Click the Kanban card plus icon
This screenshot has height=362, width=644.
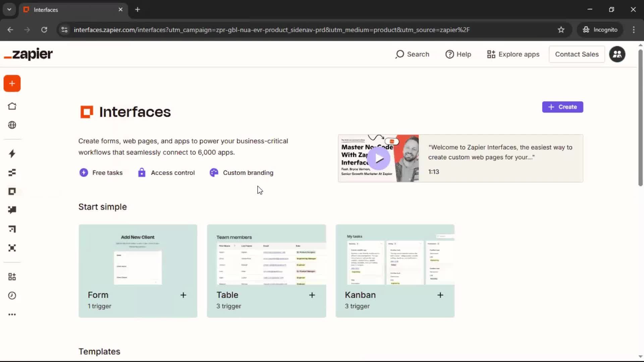click(x=440, y=295)
